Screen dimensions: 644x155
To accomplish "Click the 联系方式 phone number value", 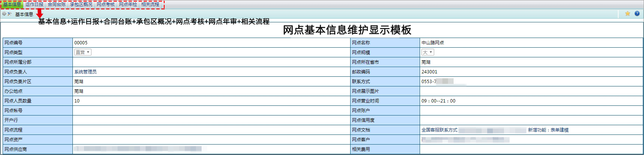I will (438, 82).
